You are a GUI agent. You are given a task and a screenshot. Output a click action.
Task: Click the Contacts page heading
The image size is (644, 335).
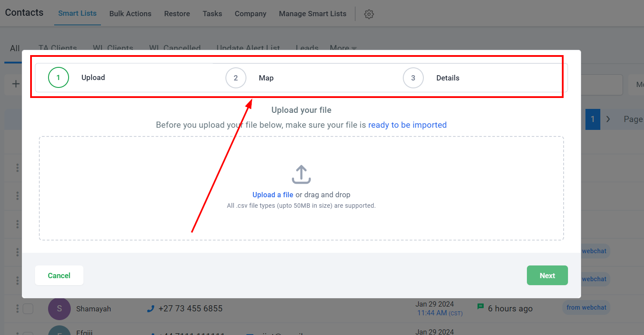tap(24, 12)
